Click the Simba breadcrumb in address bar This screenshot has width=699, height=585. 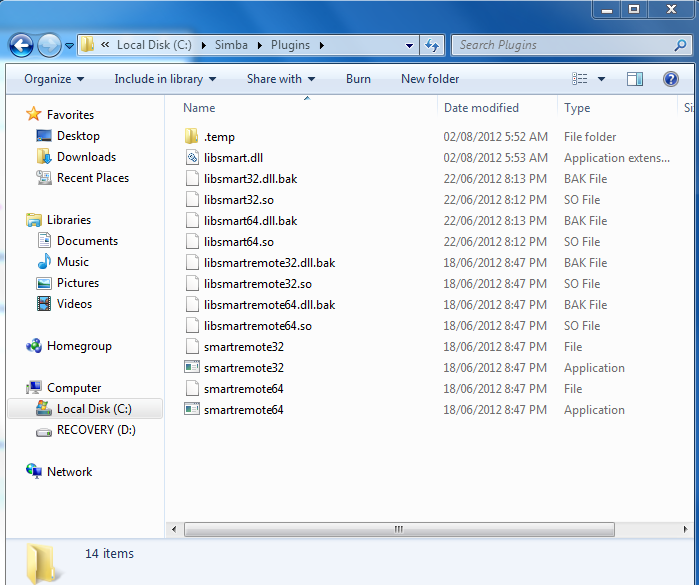tap(230, 45)
